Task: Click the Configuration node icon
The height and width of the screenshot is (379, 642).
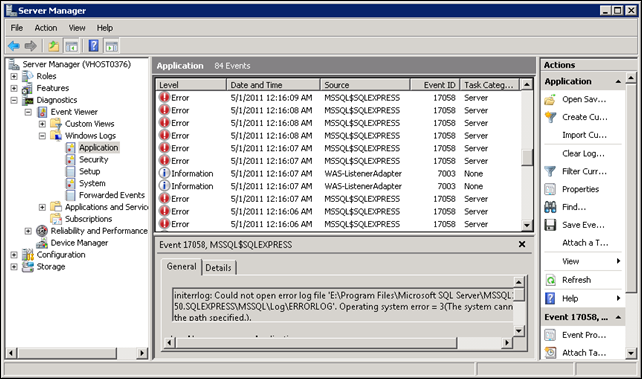Action: pyautogui.click(x=28, y=255)
